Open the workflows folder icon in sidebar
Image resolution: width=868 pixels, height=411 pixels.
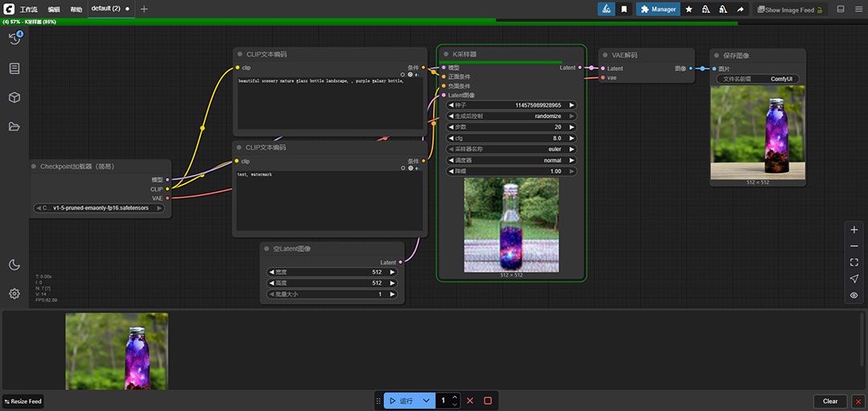coord(14,126)
